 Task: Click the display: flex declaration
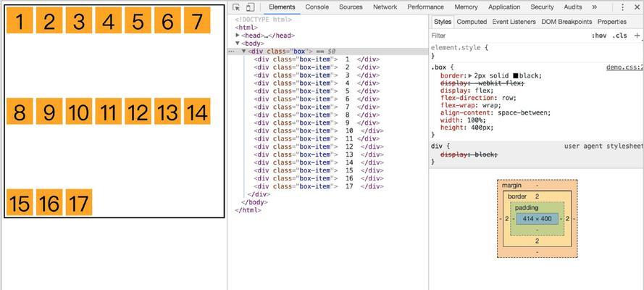point(467,91)
